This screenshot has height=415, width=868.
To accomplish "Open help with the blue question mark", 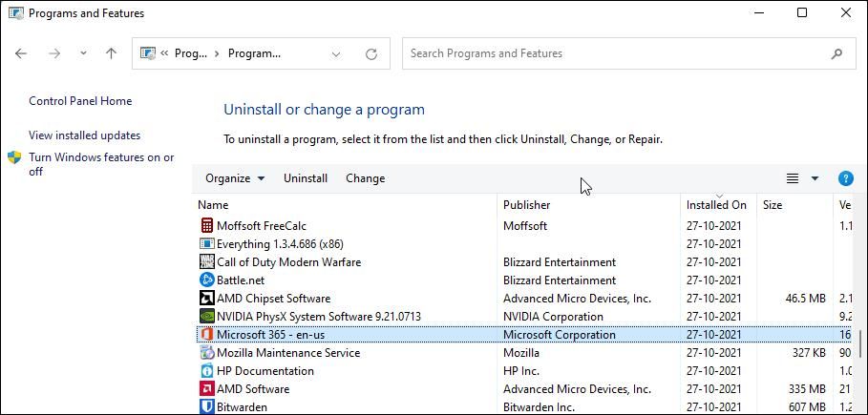I will [x=845, y=178].
